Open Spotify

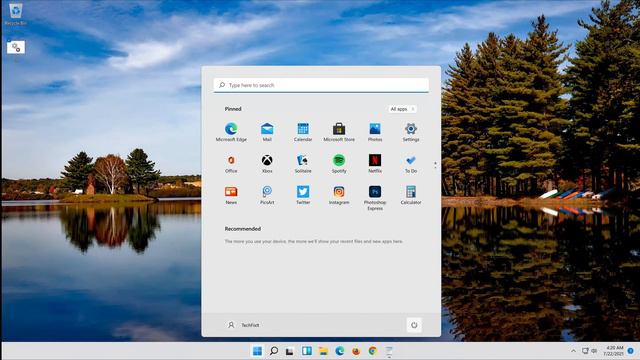pos(339,164)
